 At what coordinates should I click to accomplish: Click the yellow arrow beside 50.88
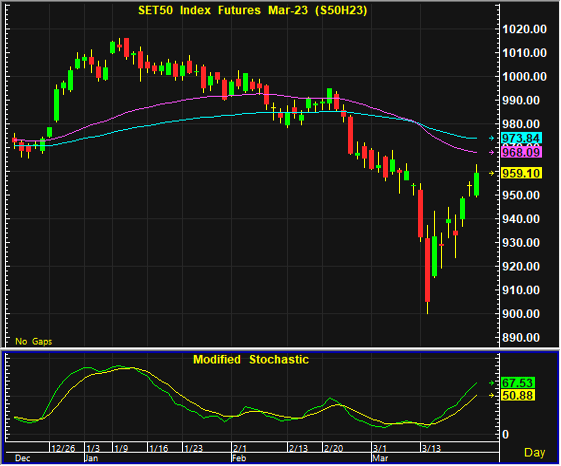(x=492, y=395)
